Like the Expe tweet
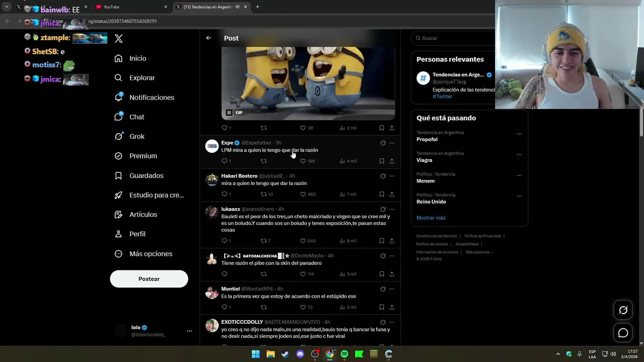Screen dimensions: 644x362 303,161
